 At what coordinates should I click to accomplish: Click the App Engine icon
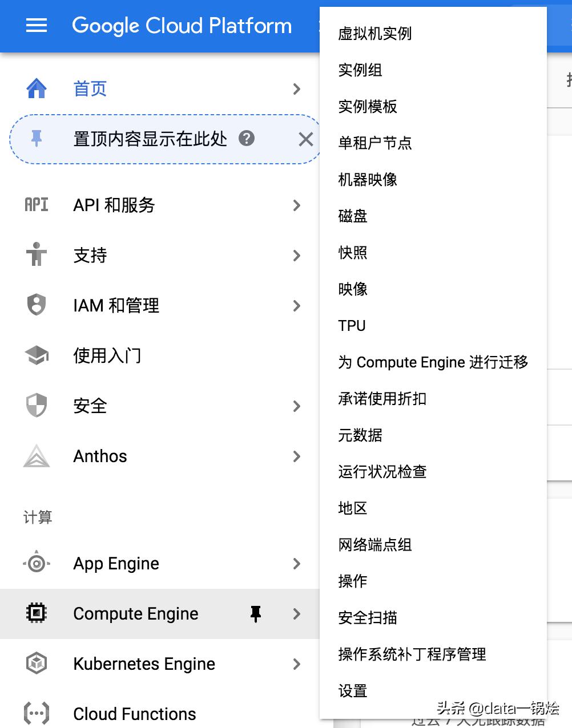[x=37, y=564]
